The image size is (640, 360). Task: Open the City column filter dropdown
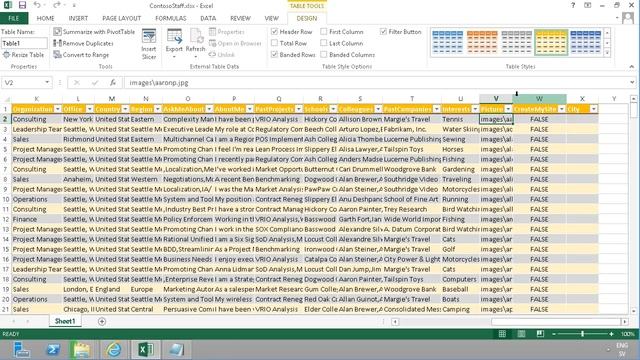point(594,109)
